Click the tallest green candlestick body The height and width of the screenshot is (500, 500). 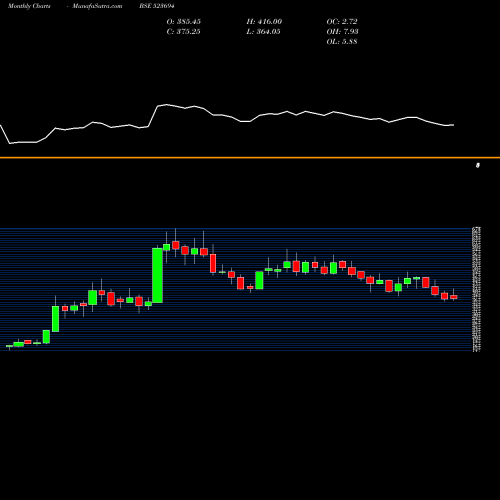pyautogui.click(x=157, y=275)
